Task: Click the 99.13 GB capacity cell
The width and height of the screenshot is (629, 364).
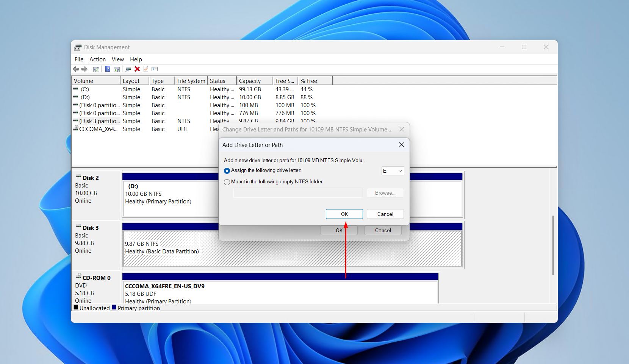Action: point(250,89)
